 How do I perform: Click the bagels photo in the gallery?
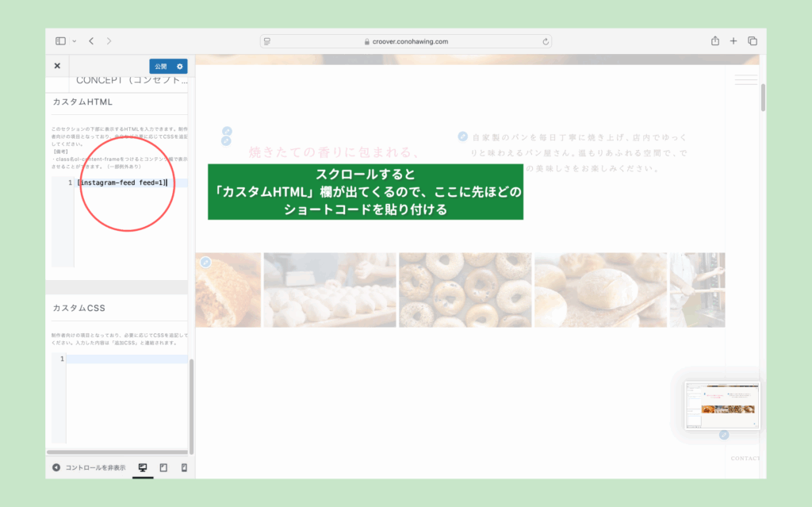click(x=465, y=290)
